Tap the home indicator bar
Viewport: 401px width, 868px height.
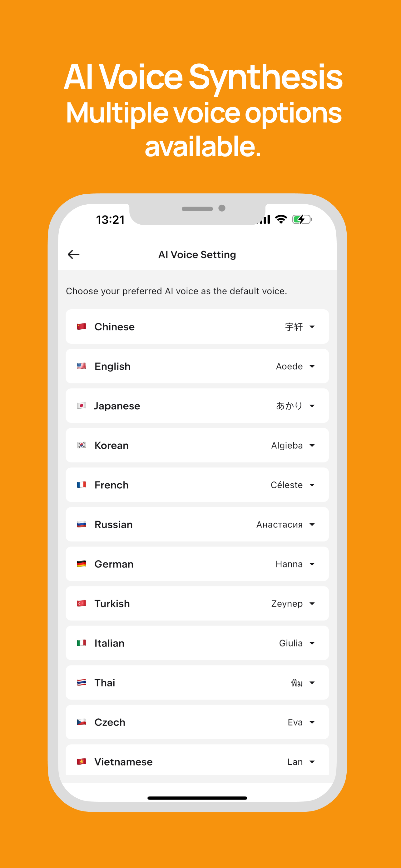coord(197,798)
